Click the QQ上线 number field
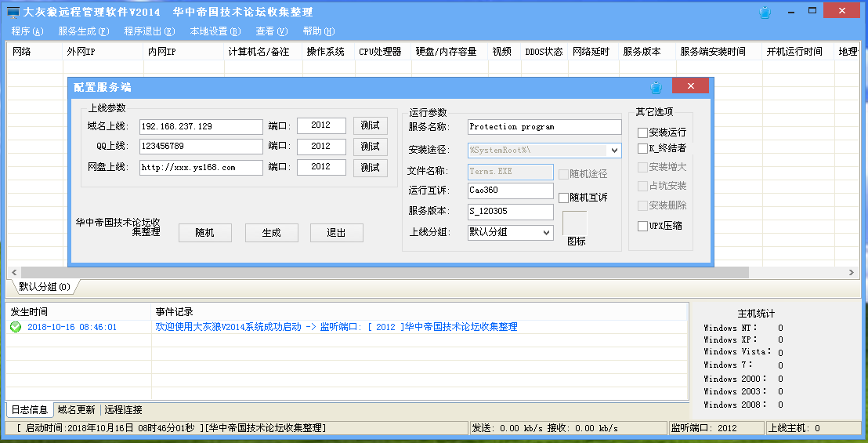The height and width of the screenshot is (443, 868). coord(201,146)
